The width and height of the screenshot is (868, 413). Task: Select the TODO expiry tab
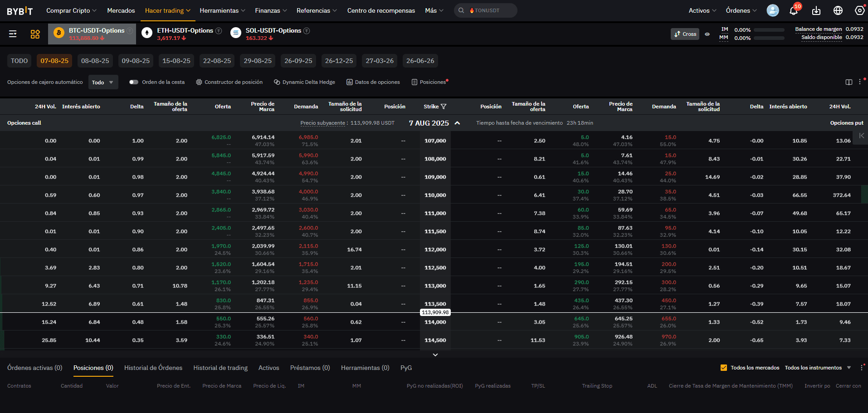(x=19, y=61)
